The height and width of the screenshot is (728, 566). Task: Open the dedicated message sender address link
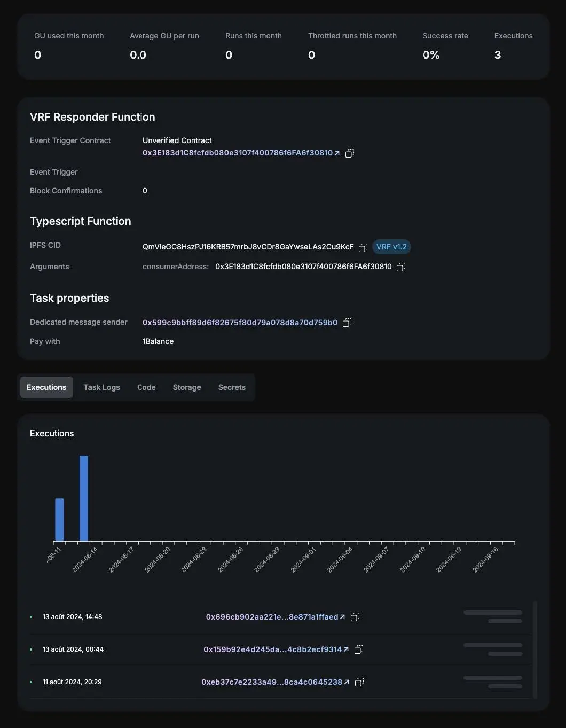[240, 323]
